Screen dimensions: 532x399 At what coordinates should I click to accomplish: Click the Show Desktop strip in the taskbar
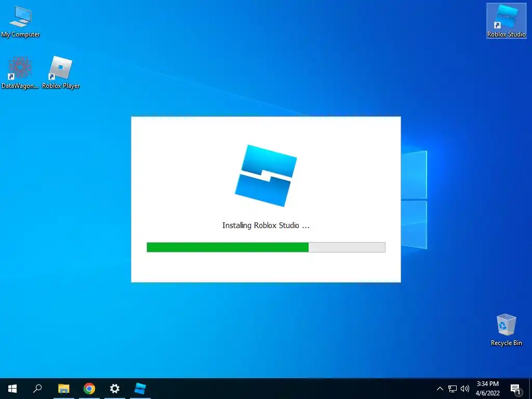click(530, 389)
